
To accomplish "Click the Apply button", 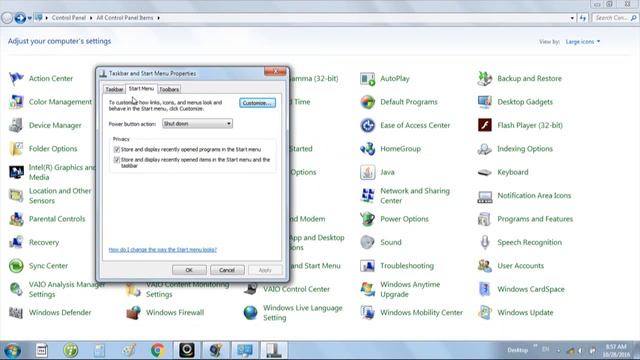I will [265, 270].
